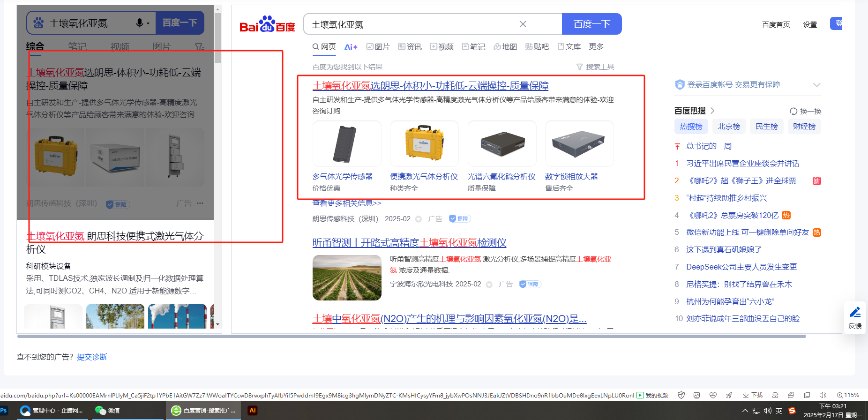The image size is (868, 420).
Task: Open 搜索工具 filter options
Action: tap(595, 67)
